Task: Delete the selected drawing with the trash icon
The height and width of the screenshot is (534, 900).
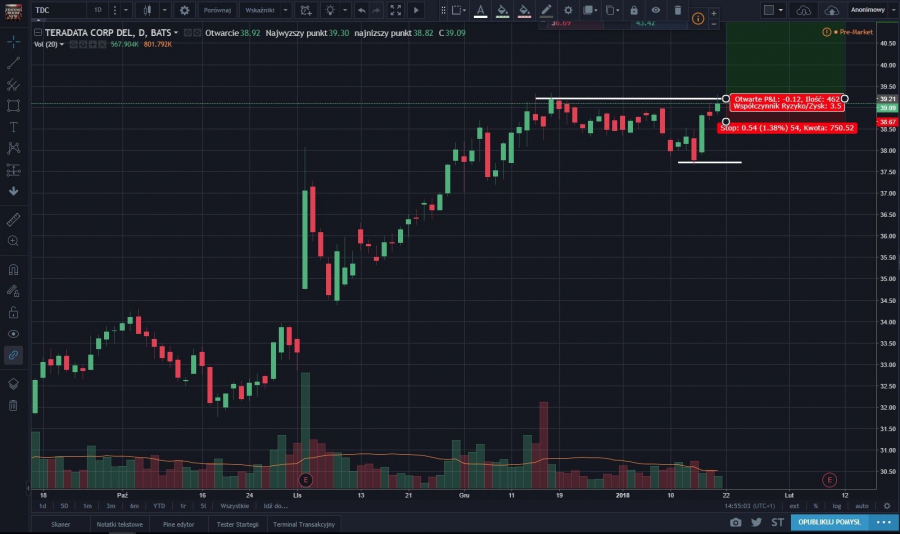Action: 677,10
